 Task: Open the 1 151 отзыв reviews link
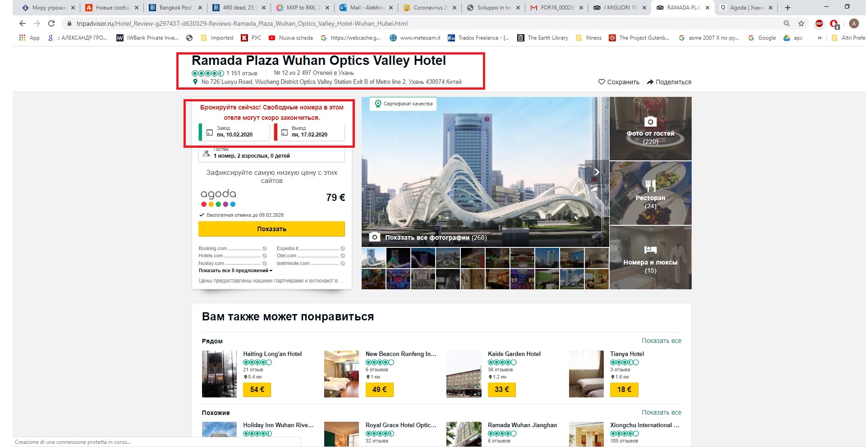(x=242, y=73)
